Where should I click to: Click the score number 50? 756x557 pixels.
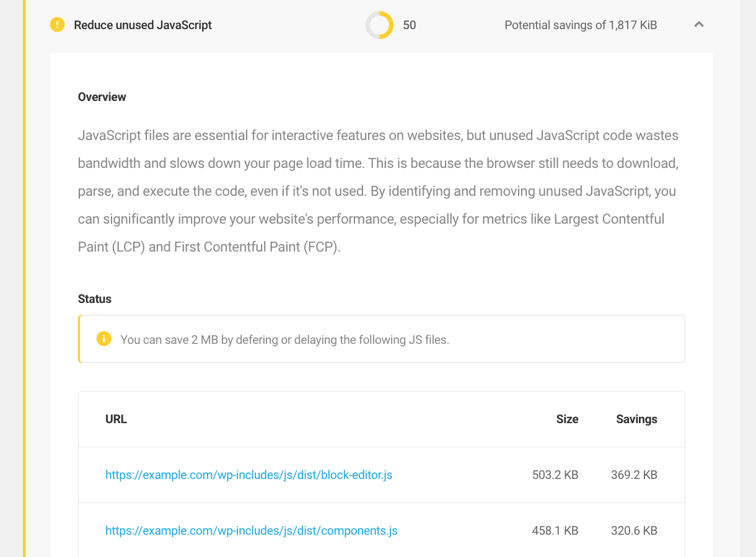click(410, 25)
